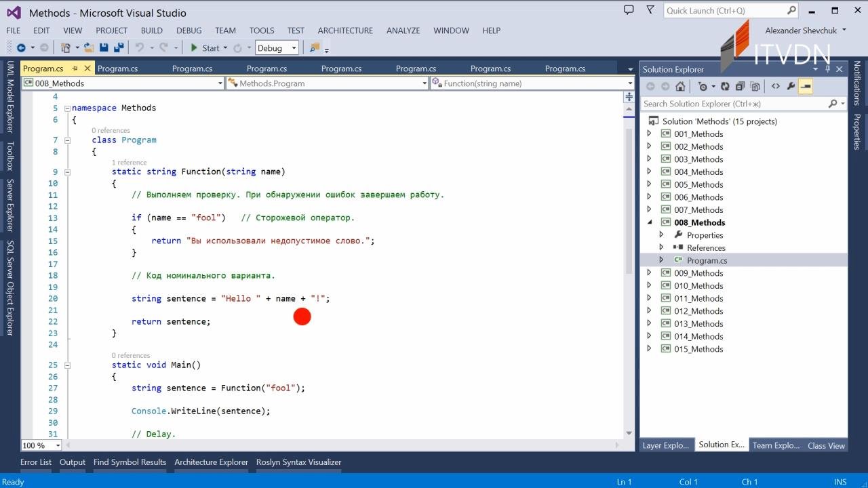Collapse all nodes in Solution Explorer
Screen dimensions: 868x488
[740, 86]
